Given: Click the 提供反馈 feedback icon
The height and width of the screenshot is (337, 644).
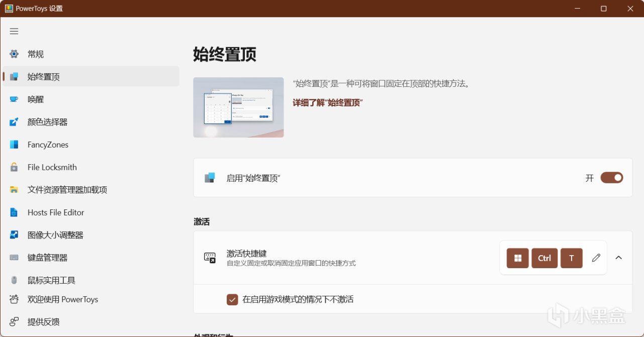Looking at the screenshot, I should (14, 322).
